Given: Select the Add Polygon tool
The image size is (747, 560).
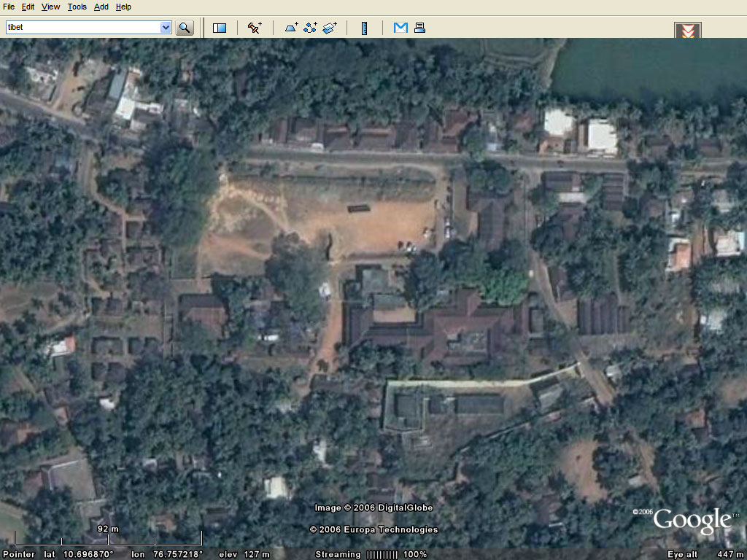Looking at the screenshot, I should tap(292, 28).
